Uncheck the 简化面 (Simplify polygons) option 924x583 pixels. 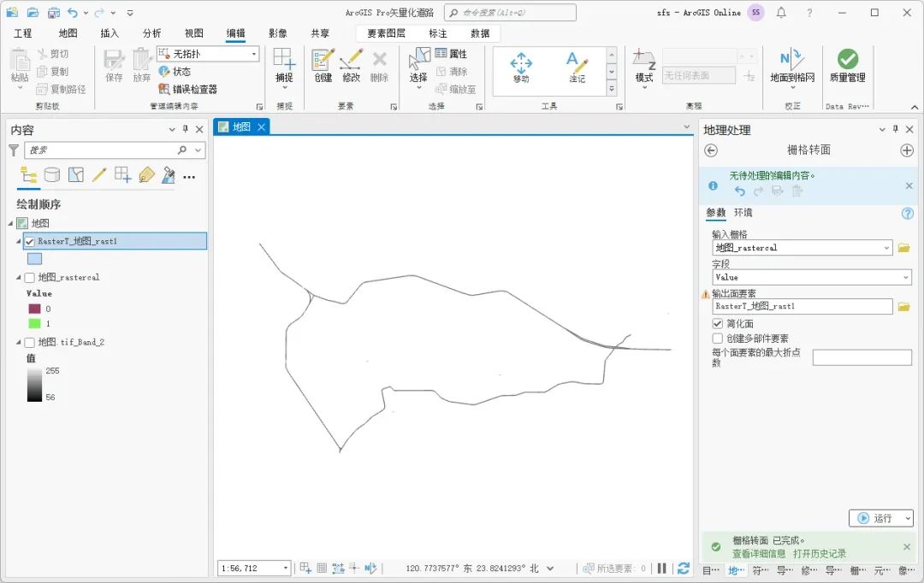click(x=717, y=323)
